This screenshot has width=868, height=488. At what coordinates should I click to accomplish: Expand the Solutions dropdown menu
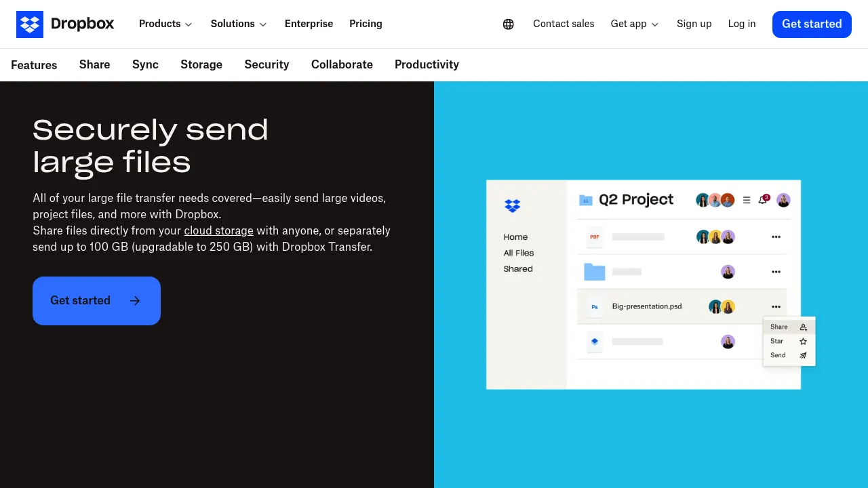click(239, 24)
